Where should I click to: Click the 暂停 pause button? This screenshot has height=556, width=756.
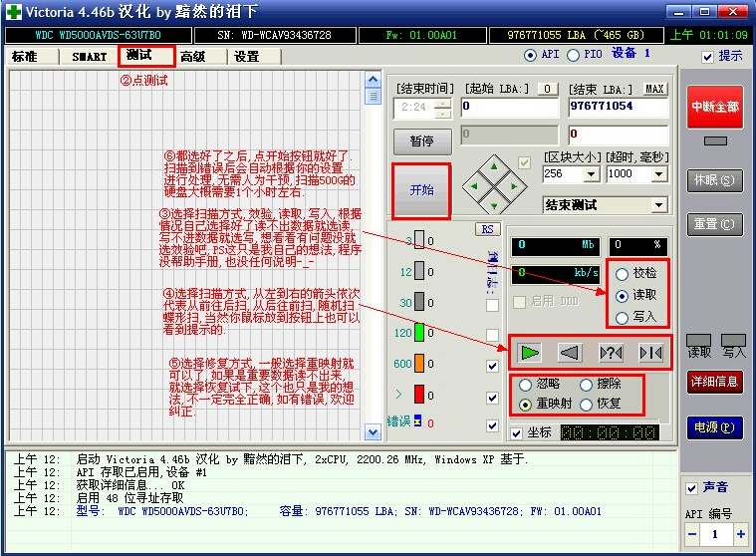(x=422, y=141)
